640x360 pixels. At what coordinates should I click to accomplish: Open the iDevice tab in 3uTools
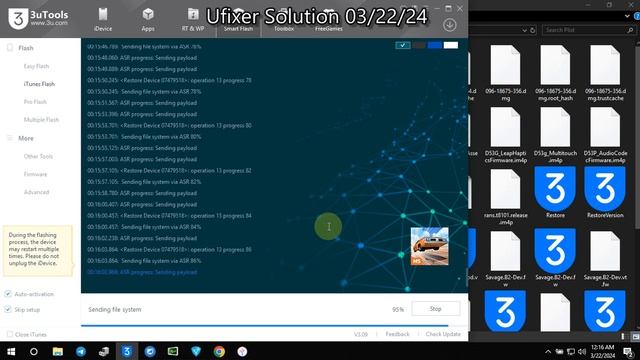(x=103, y=20)
